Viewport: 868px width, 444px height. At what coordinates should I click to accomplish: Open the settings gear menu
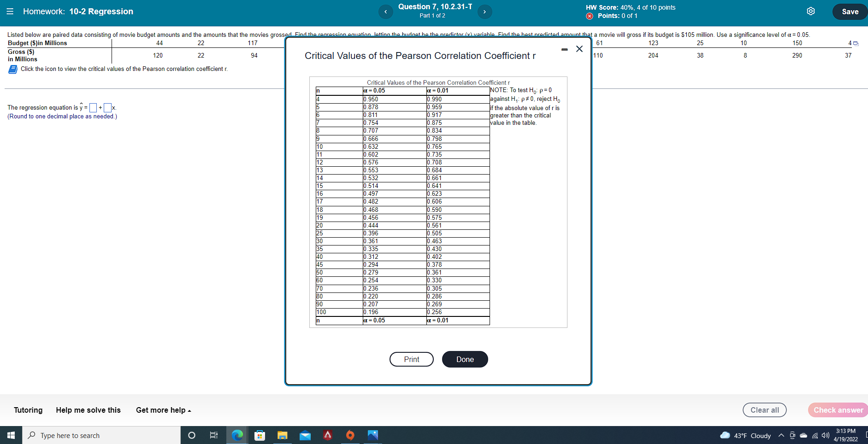pyautogui.click(x=811, y=11)
